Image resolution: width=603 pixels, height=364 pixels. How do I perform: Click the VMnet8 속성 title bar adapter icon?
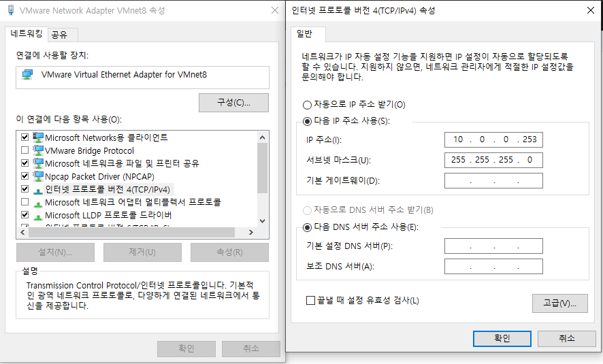coord(11,10)
